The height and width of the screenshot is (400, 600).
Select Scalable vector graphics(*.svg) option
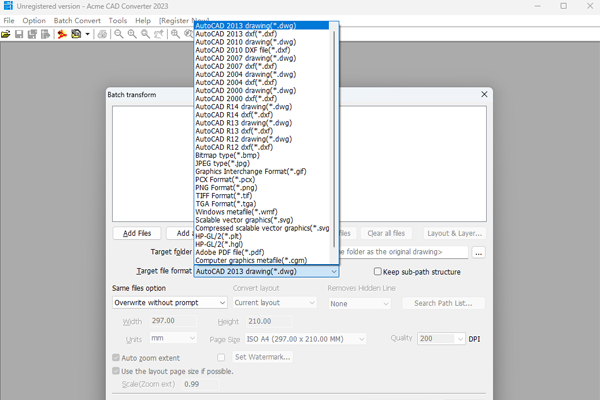pos(262,220)
